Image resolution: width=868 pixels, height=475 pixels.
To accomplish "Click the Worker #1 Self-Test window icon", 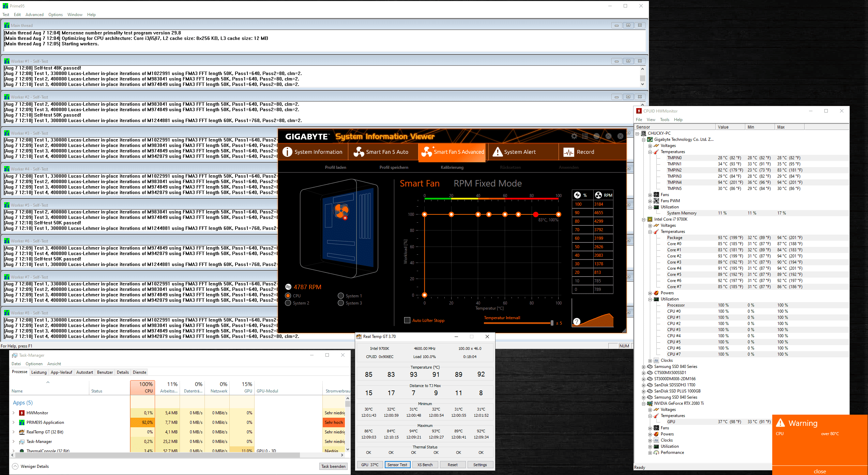I will click(x=6, y=61).
